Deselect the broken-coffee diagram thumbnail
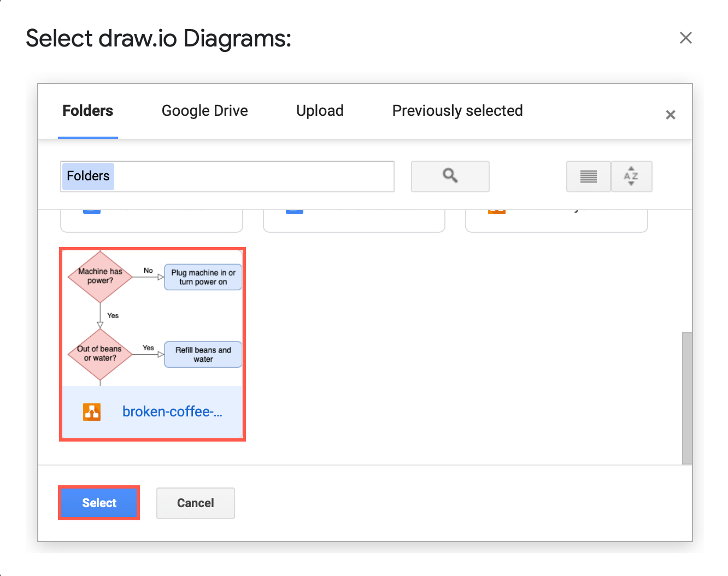Image resolution: width=728 pixels, height=576 pixels. 152,317
